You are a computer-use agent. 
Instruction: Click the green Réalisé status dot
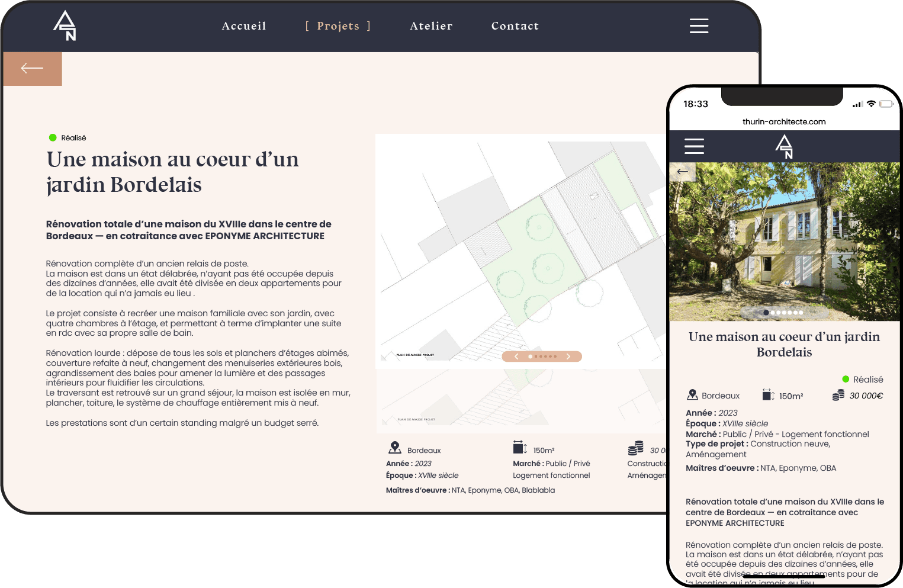coord(53,137)
